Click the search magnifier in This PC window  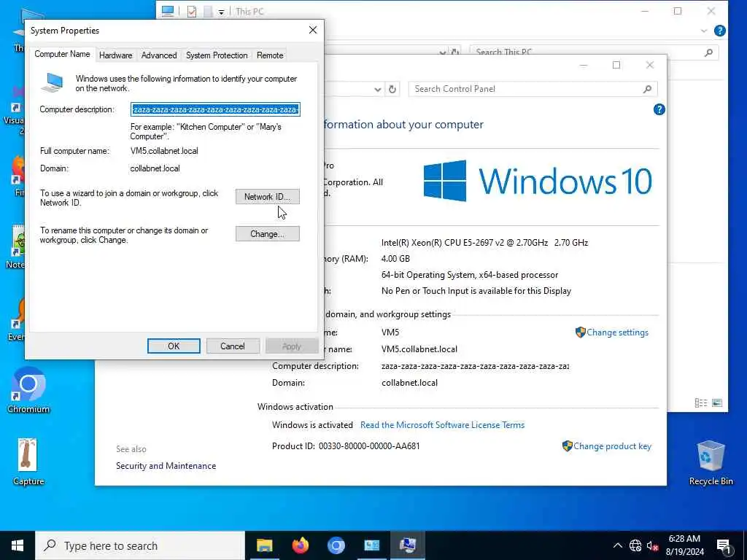tap(708, 52)
